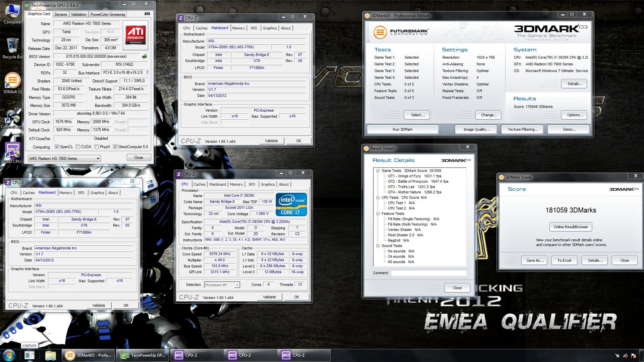Click the Change... settings button

click(x=489, y=115)
